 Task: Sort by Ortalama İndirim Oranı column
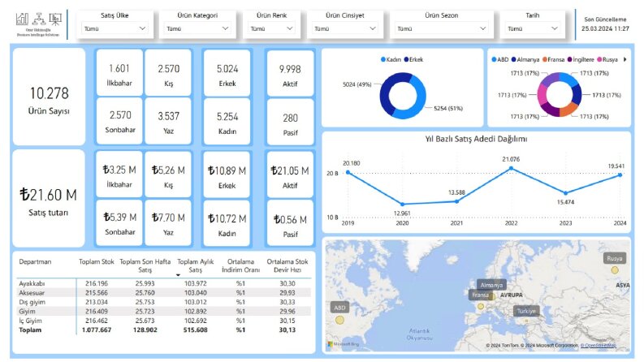tap(240, 265)
